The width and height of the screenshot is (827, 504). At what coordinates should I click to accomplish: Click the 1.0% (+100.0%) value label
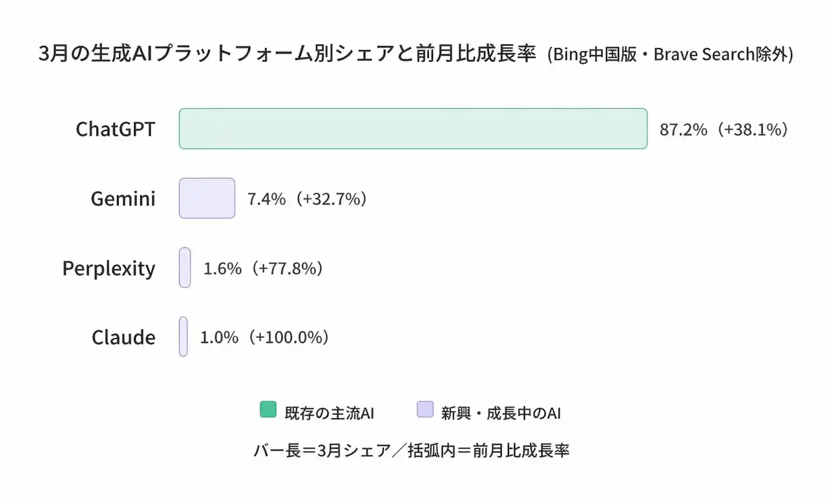click(265, 337)
